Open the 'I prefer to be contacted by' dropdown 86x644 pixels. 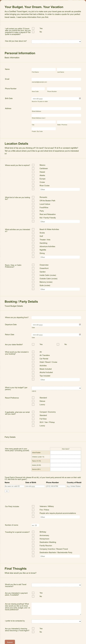click(x=56, y=621)
